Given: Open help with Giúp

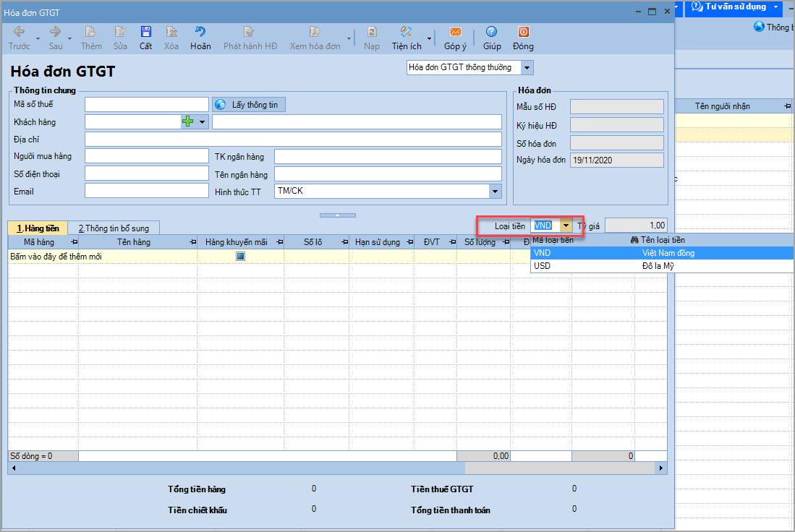Looking at the screenshot, I should 492,38.
